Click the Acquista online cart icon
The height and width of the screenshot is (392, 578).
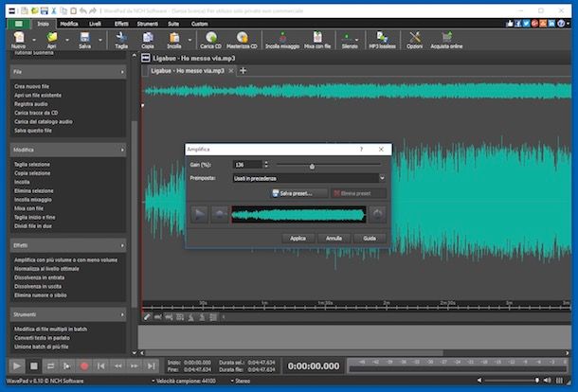pos(446,40)
